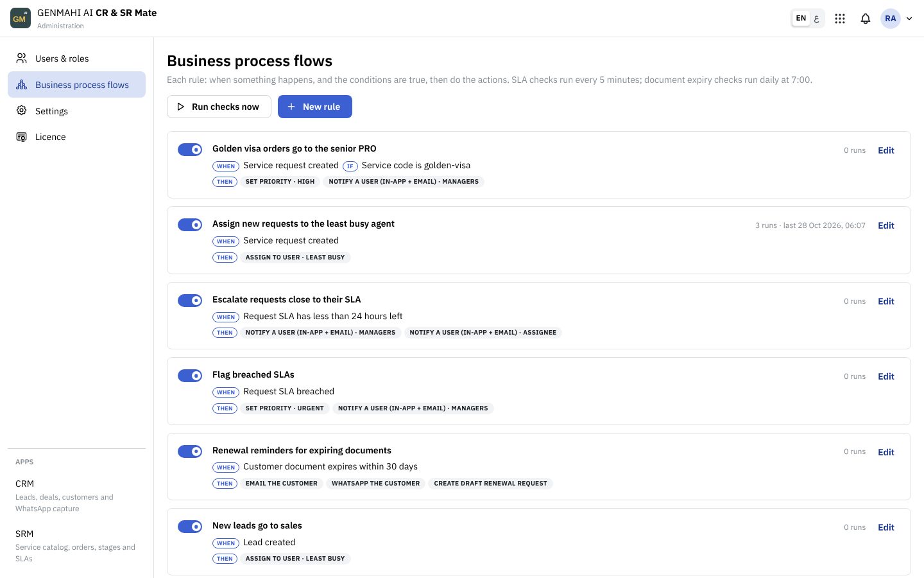Click the GM app logo icon

(21, 18)
